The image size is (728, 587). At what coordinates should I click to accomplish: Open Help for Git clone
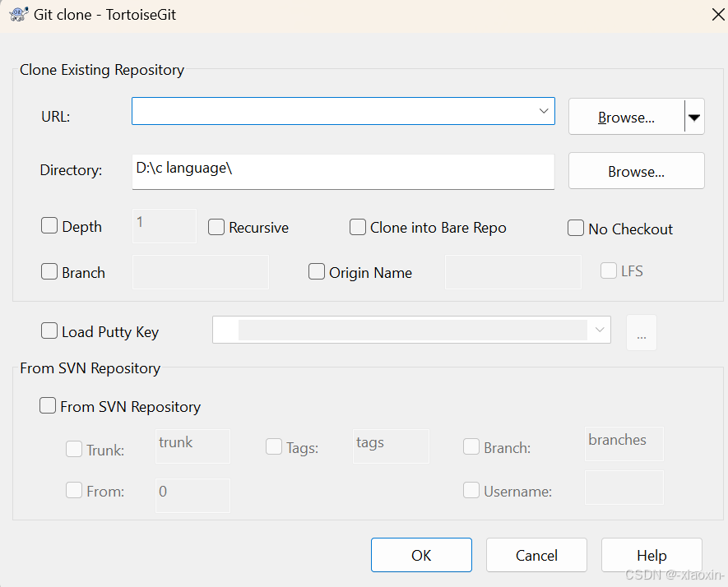click(651, 555)
